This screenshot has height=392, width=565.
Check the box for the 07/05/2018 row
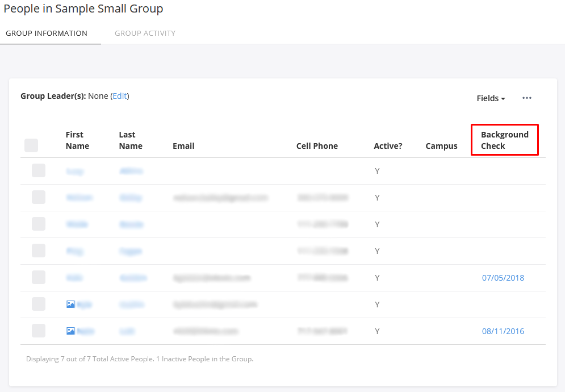pos(39,277)
